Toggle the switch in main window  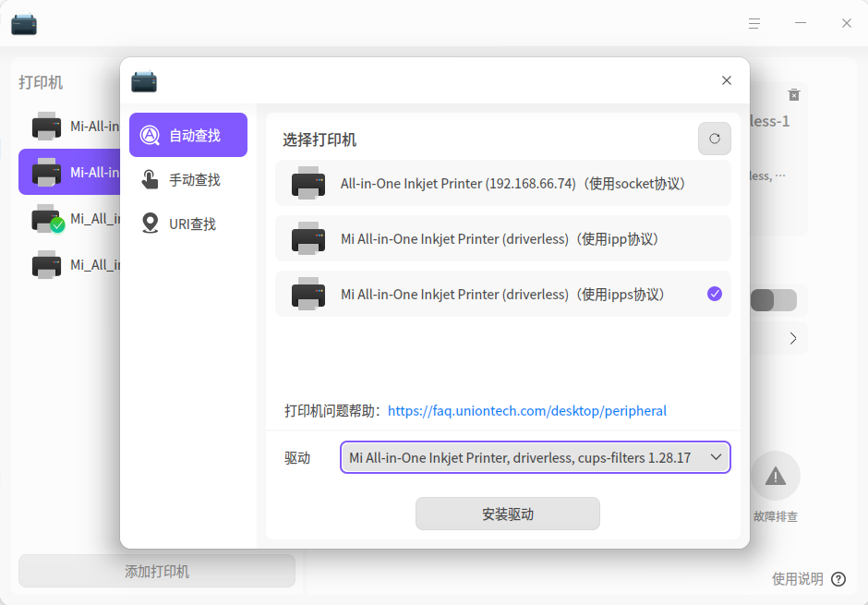click(773, 300)
